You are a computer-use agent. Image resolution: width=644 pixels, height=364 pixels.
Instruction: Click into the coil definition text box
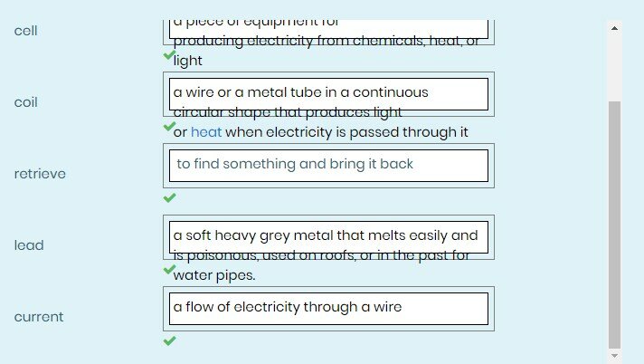click(330, 93)
